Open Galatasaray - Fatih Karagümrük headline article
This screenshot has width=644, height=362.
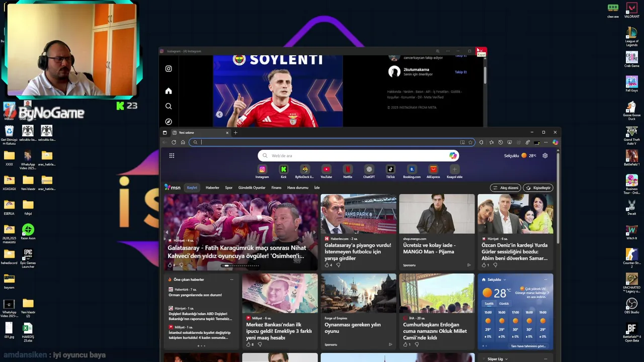(236, 252)
